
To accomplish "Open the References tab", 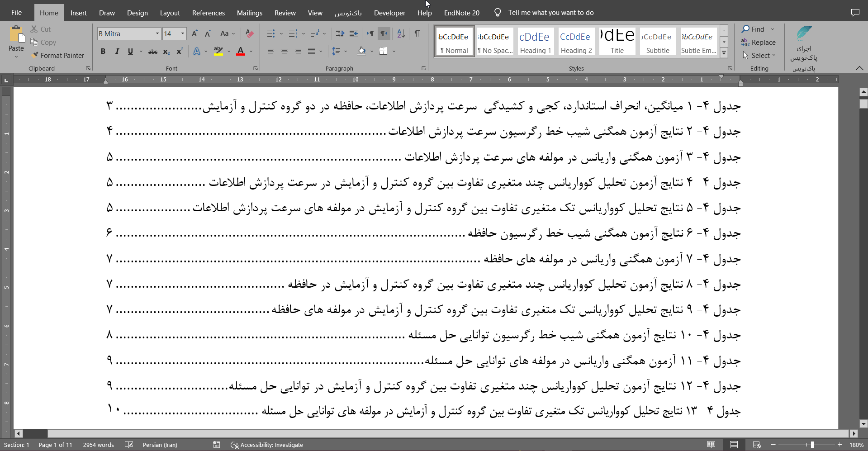I will pyautogui.click(x=208, y=13).
